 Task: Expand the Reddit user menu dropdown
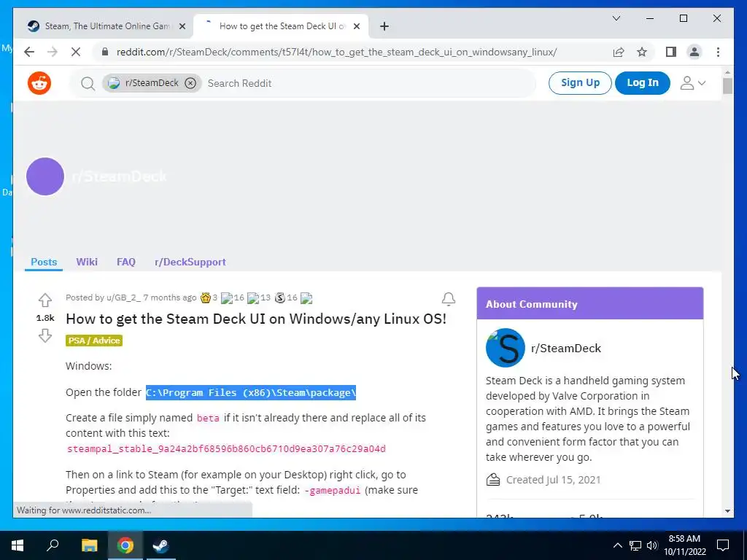pyautogui.click(x=693, y=83)
